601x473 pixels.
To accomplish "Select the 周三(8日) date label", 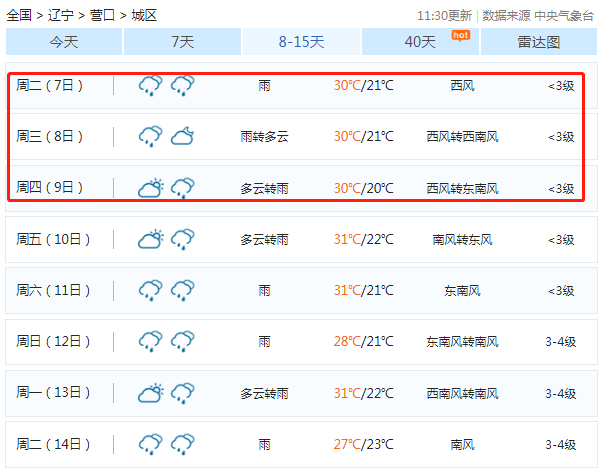I will pos(49,136).
